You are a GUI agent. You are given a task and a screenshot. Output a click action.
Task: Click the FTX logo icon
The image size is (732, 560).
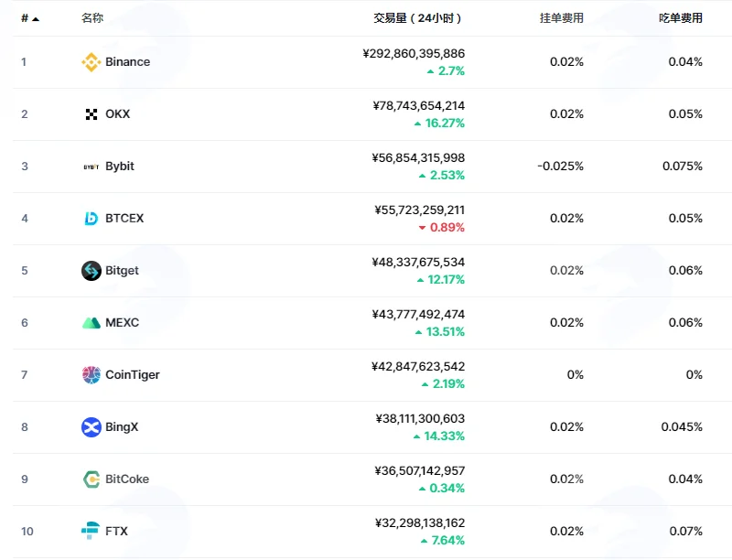click(91, 531)
